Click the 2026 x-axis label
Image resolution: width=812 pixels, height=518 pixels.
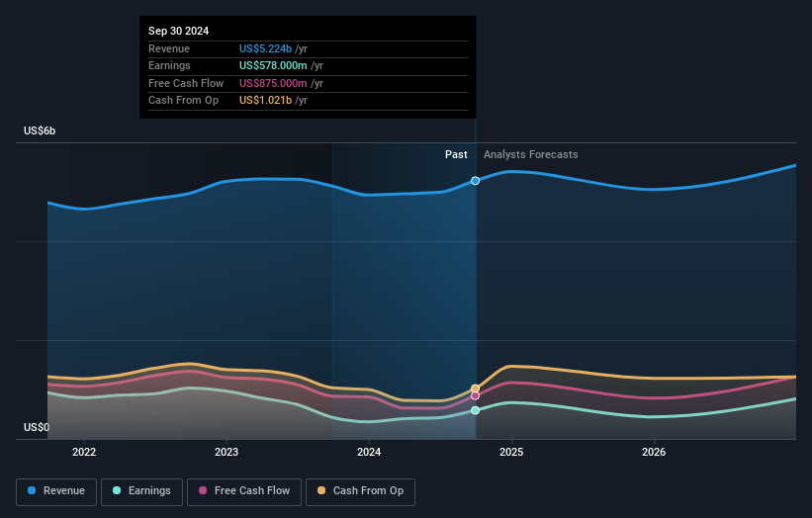coord(654,452)
